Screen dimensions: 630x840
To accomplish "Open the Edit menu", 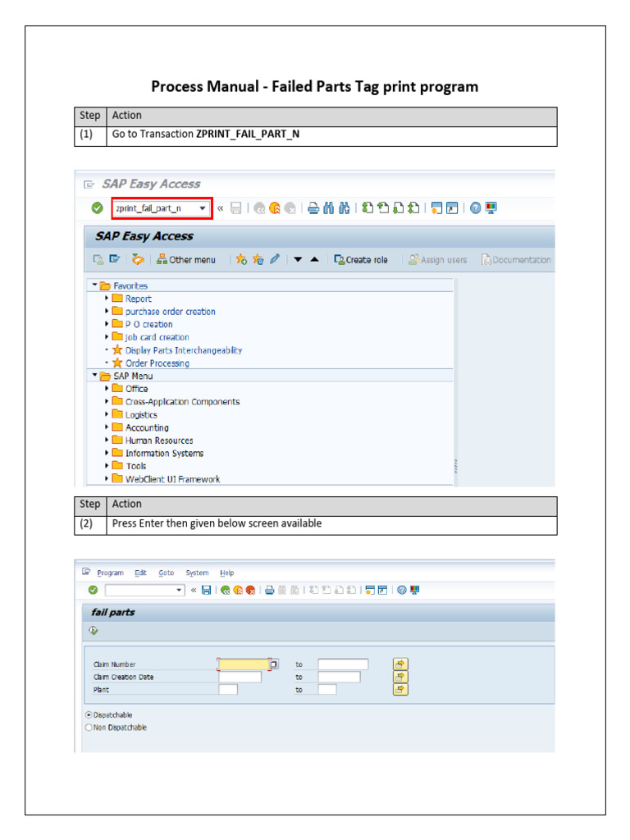I will click(140, 573).
